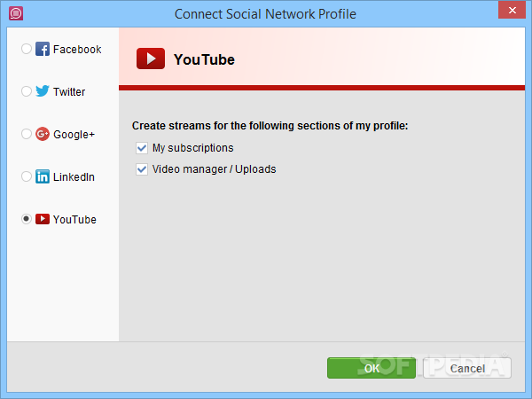The width and height of the screenshot is (532, 399).
Task: Click the Facebook logo icon
Action: pyautogui.click(x=43, y=49)
